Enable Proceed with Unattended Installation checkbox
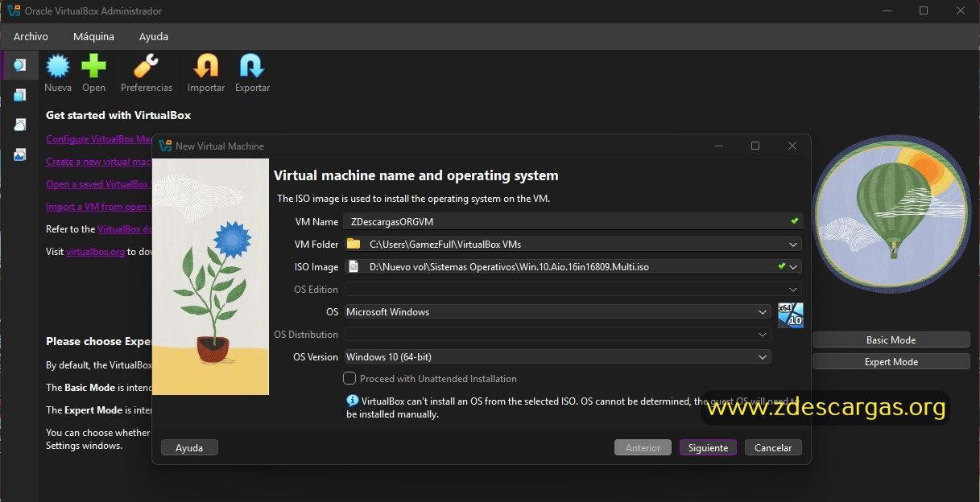The width and height of the screenshot is (980, 502). (x=349, y=378)
